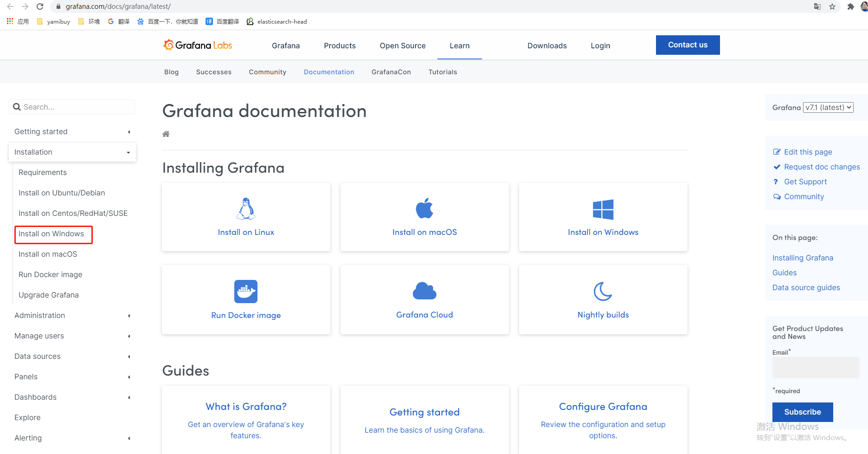
Task: Click the Nightly builds moon icon
Action: click(x=603, y=292)
